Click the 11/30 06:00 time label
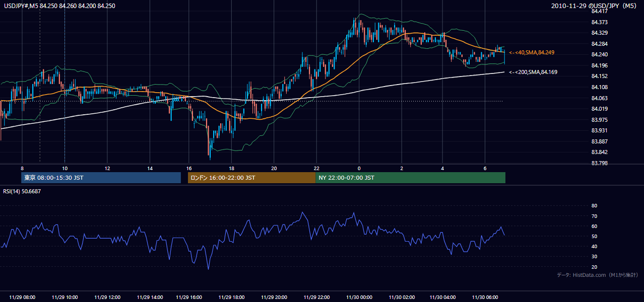Image resolution: width=644 pixels, height=302 pixels. pyautogui.click(x=485, y=297)
